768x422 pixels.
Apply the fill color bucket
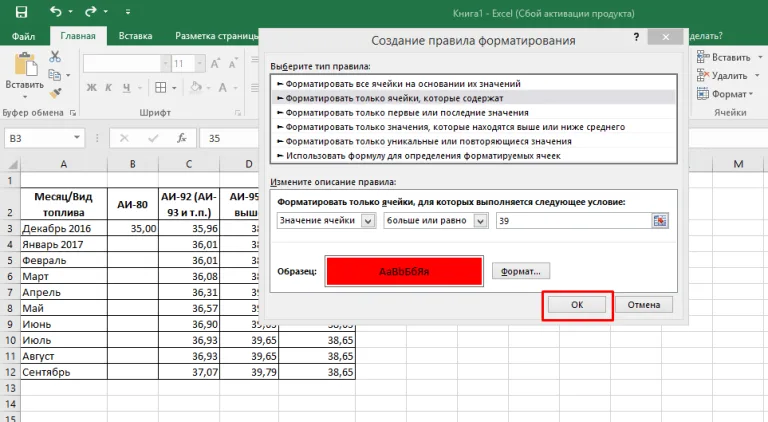point(196,88)
